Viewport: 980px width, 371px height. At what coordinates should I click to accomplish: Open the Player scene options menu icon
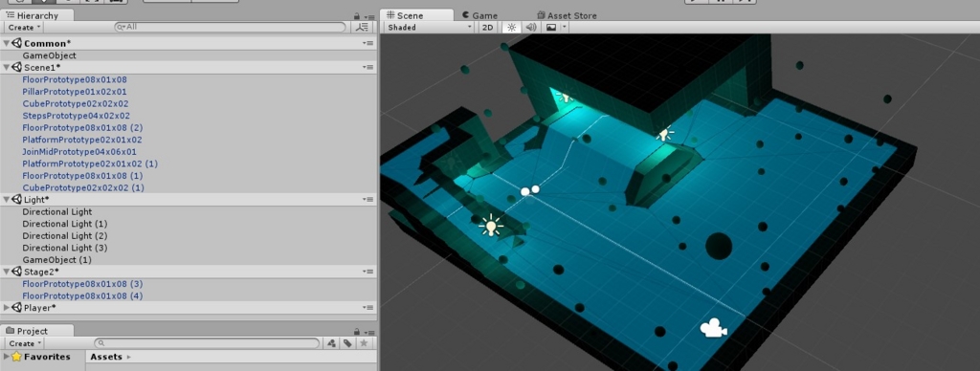(x=368, y=307)
